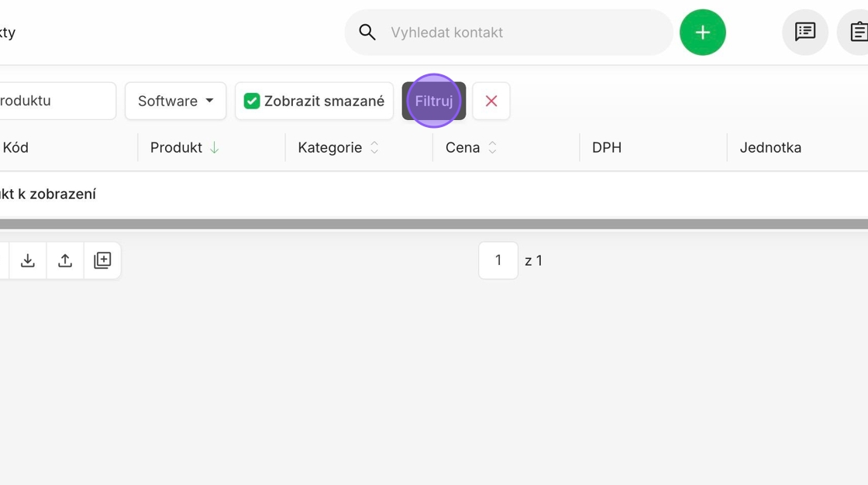868x485 pixels.
Task: Click the Jednotka column header
Action: [x=770, y=148]
